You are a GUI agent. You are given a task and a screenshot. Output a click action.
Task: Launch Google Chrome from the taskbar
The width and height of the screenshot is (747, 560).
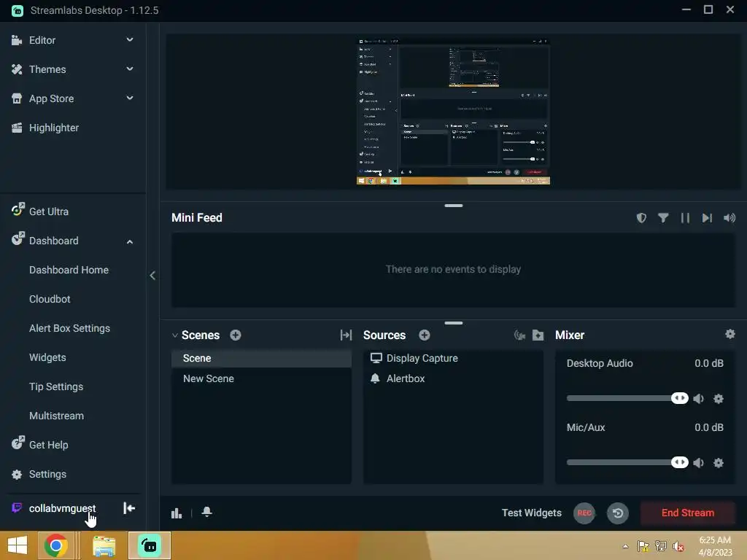pyautogui.click(x=55, y=545)
